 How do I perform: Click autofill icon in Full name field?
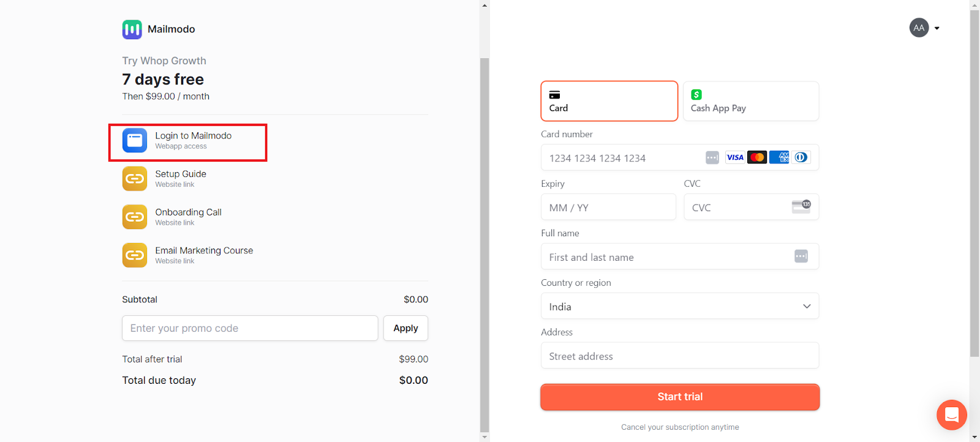click(x=801, y=257)
